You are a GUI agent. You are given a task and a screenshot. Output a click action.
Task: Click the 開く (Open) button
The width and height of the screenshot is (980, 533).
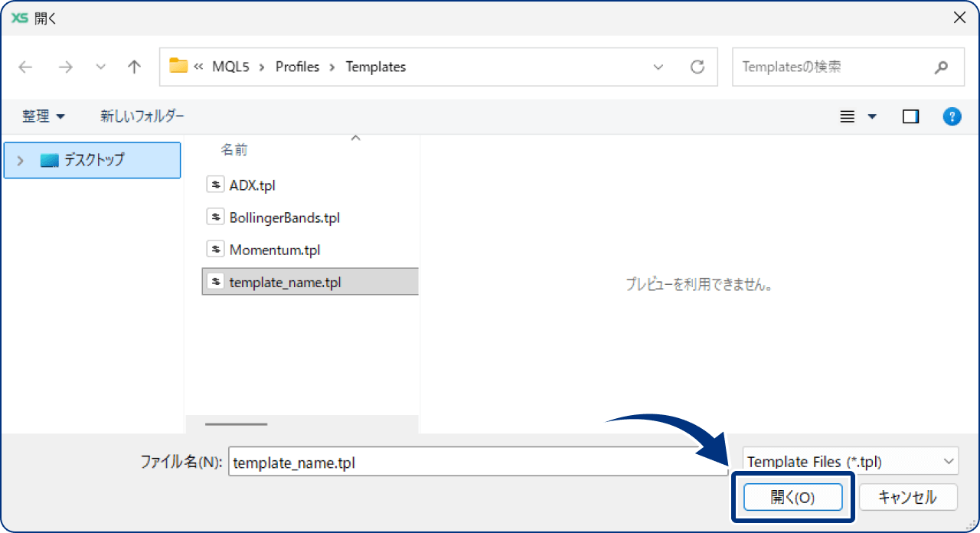click(x=792, y=497)
